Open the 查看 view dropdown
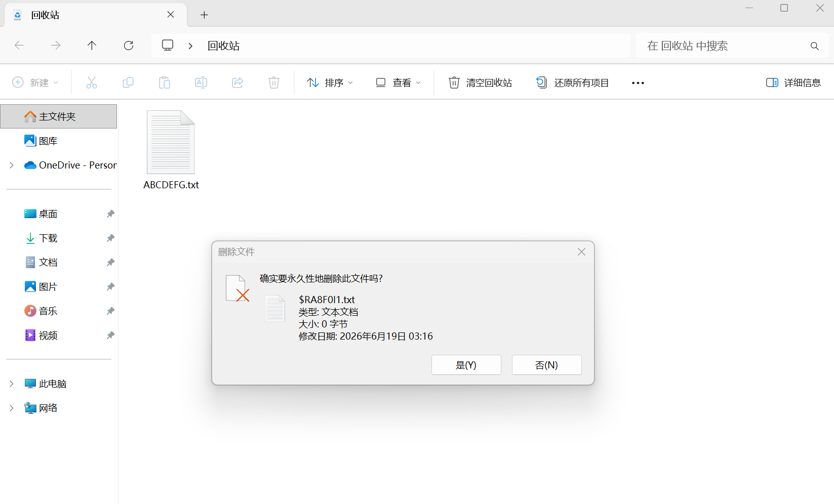Viewport: 834px width, 504px height. [398, 82]
